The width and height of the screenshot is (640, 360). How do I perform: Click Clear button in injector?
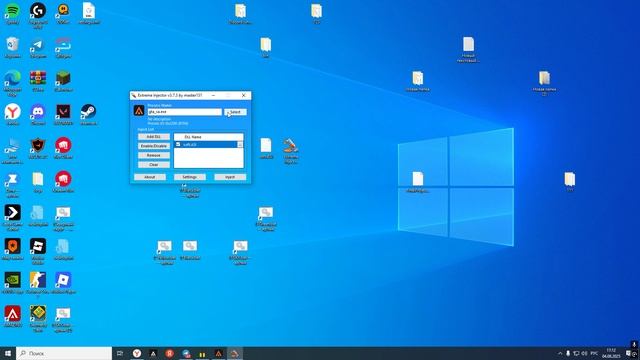(153, 165)
